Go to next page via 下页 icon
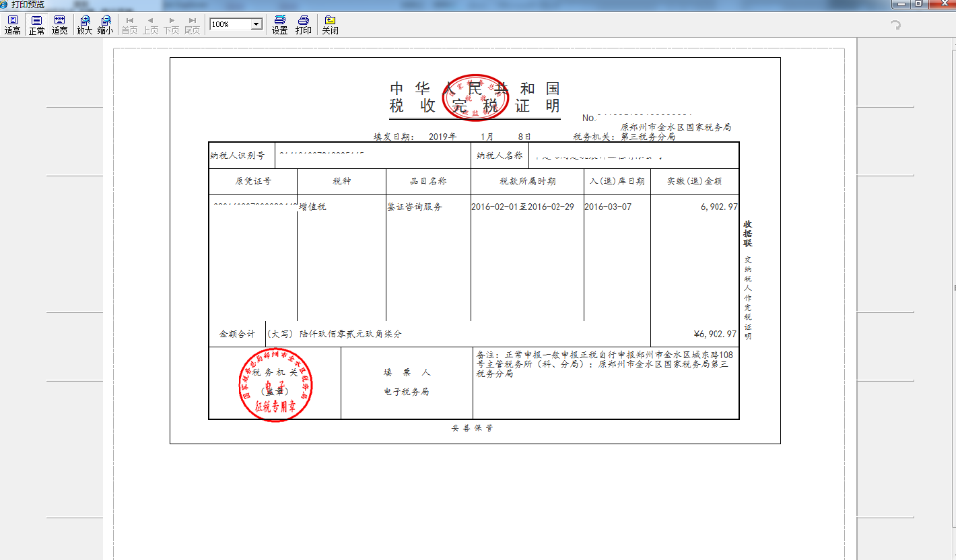Image resolution: width=960 pixels, height=560 pixels. click(170, 25)
